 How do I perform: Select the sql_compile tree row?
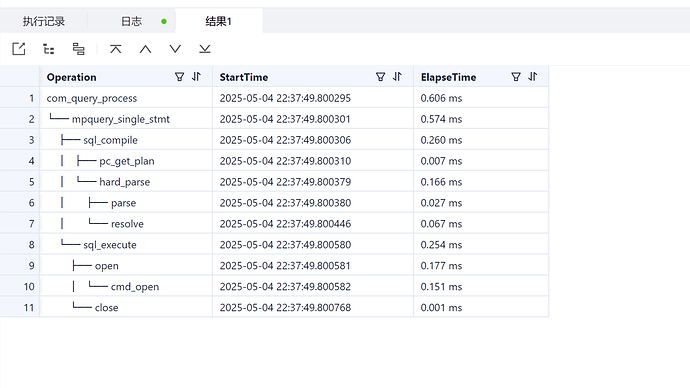click(274, 140)
